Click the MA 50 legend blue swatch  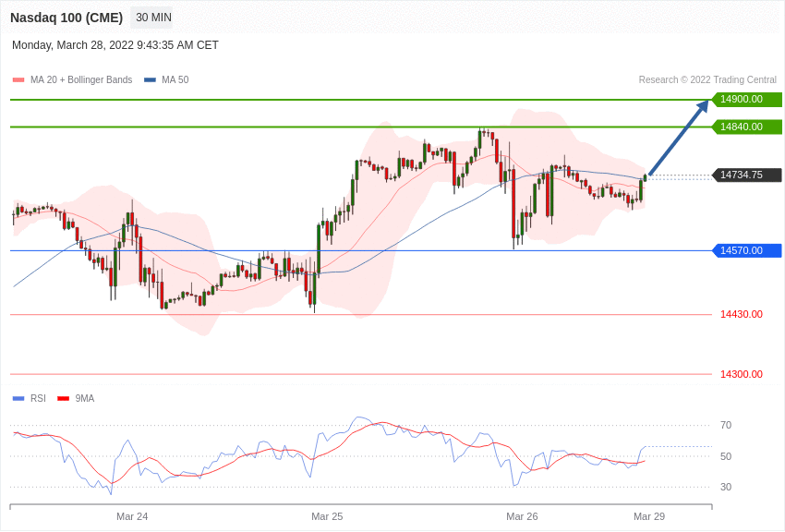(151, 80)
